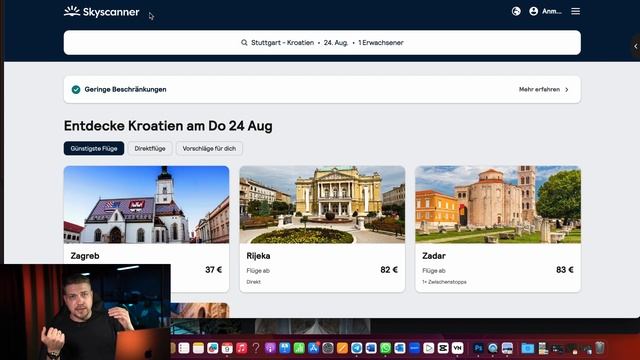This screenshot has height=360, width=640.
Task: Open Reminders from the dock
Action: click(184, 348)
